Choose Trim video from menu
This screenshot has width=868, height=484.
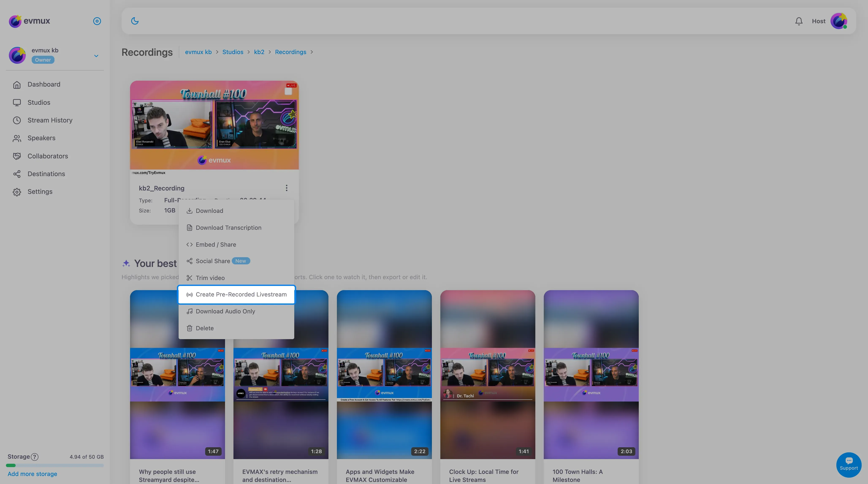[236, 278]
